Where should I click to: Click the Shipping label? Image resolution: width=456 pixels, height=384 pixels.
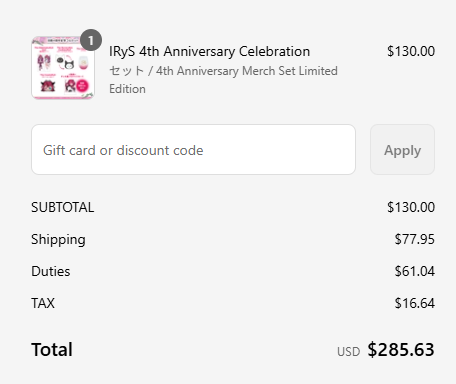[58, 240]
